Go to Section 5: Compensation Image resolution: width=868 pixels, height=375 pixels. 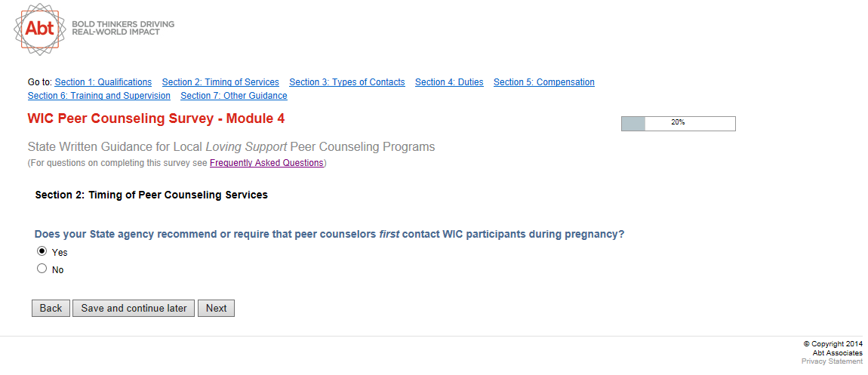[543, 82]
